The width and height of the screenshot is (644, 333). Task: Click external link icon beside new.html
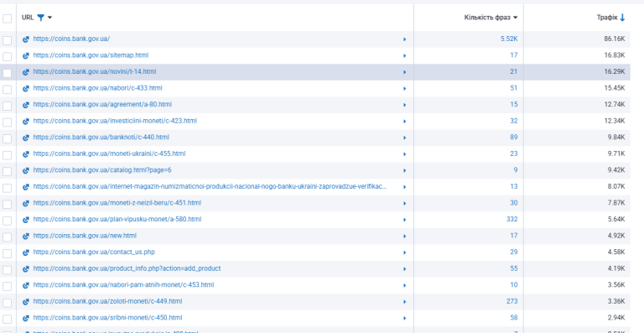click(x=26, y=236)
